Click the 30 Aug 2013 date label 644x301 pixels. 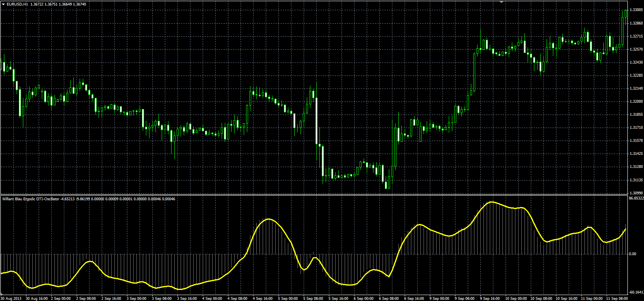(x=11, y=299)
